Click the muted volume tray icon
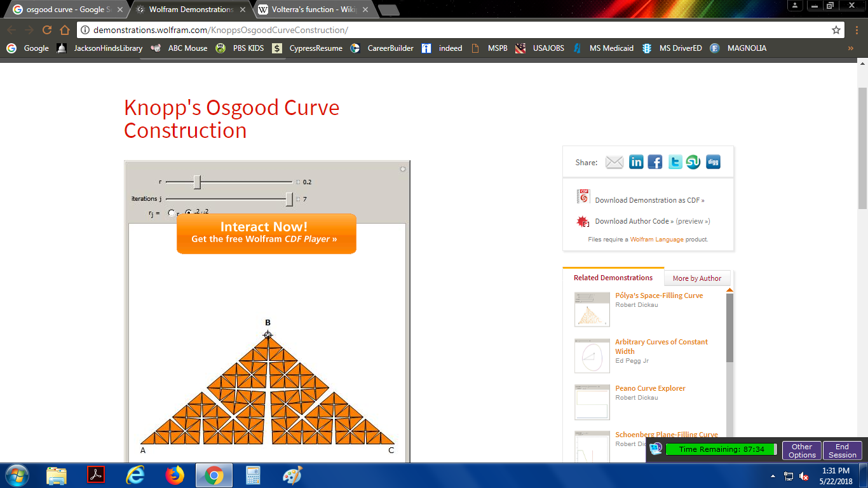The image size is (868, 488). click(804, 476)
